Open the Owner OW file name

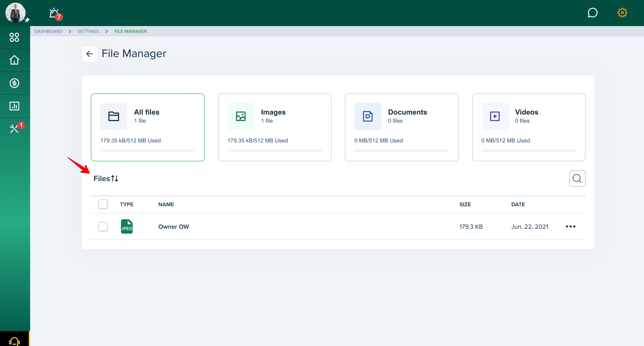pos(174,227)
